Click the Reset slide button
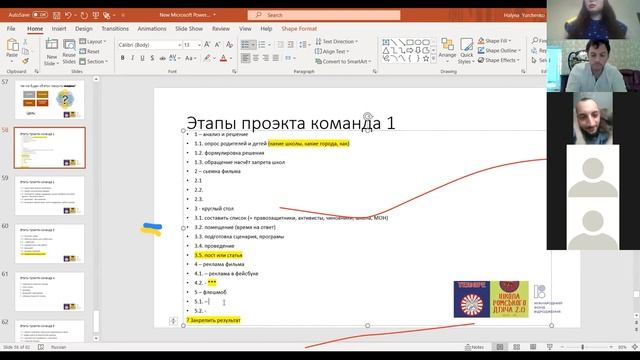 coord(89,51)
